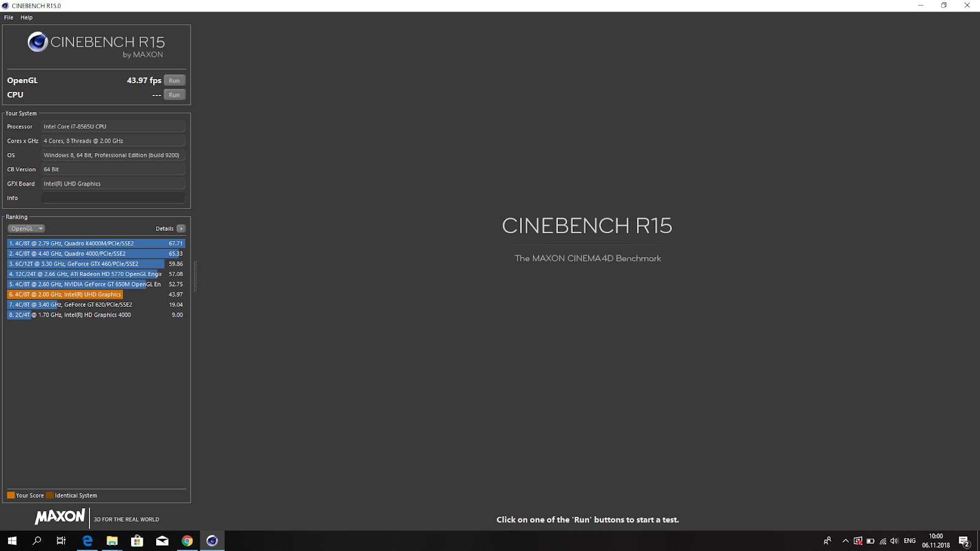Open File Explorer from the taskbar
Screen dimensions: 980x551
pyautogui.click(x=112, y=541)
